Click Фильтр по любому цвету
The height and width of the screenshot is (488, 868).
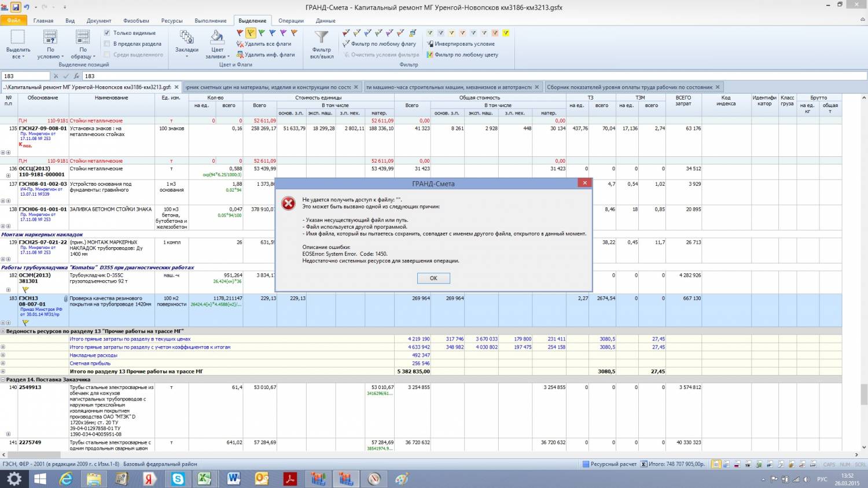click(466, 55)
